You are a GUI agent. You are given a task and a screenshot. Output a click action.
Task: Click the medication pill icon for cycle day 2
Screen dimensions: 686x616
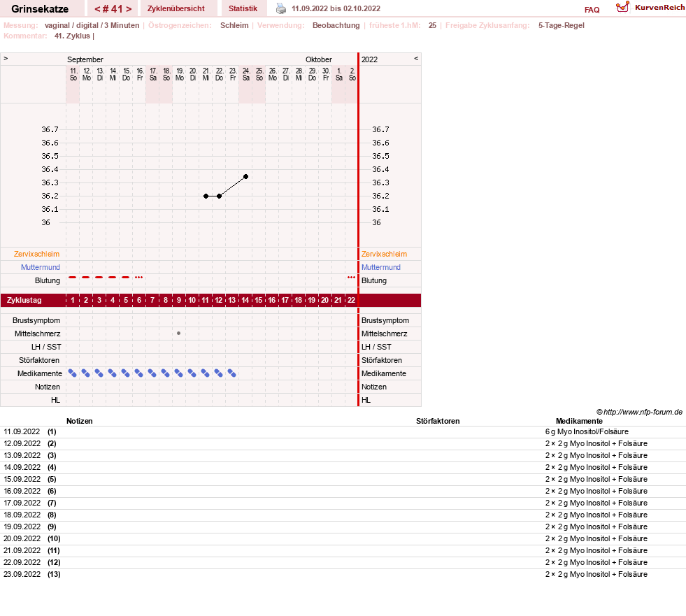[86, 373]
